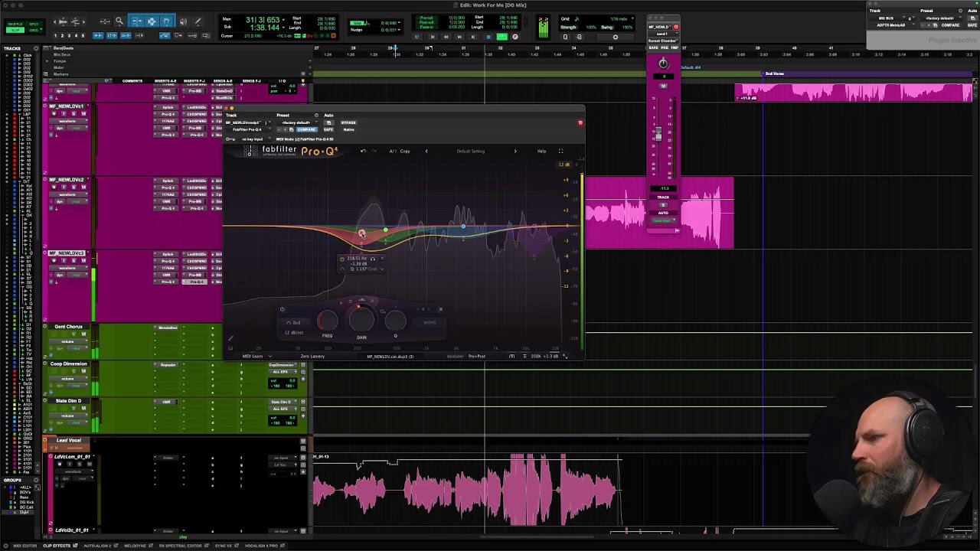Image resolution: width=980 pixels, height=551 pixels.
Task: Click the 2nd Verse marker
Action: click(x=774, y=73)
